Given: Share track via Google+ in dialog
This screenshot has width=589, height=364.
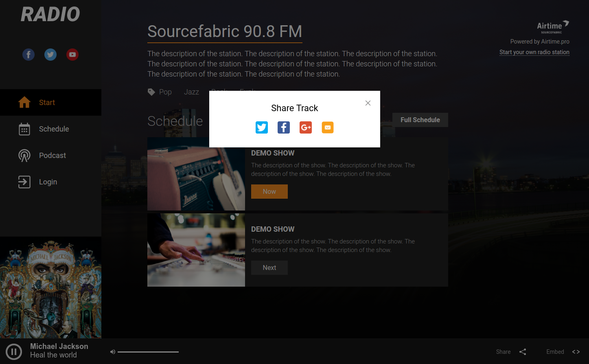Looking at the screenshot, I should pos(306,127).
